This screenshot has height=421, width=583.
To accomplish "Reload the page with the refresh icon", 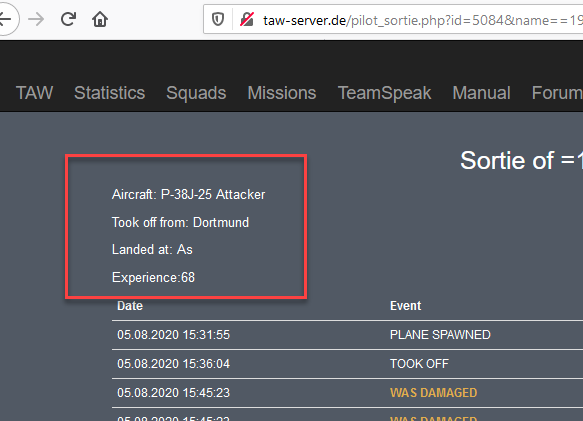I will point(68,19).
